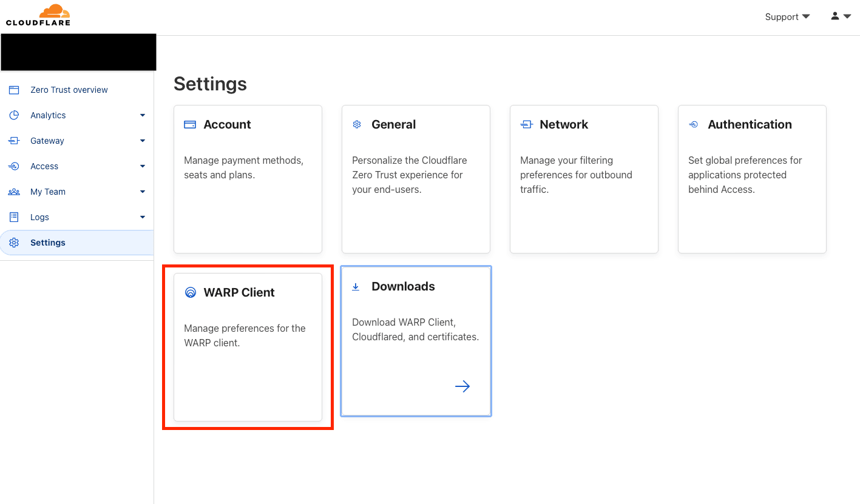Click the Analytics pie chart icon
This screenshot has height=504, width=860.
(x=14, y=115)
